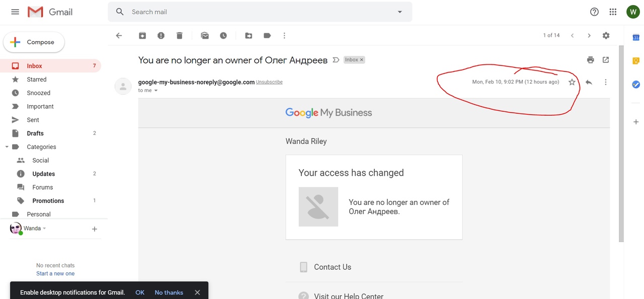644x299 pixels.
Task: Archive this email using the toolbar icon
Action: tap(142, 36)
